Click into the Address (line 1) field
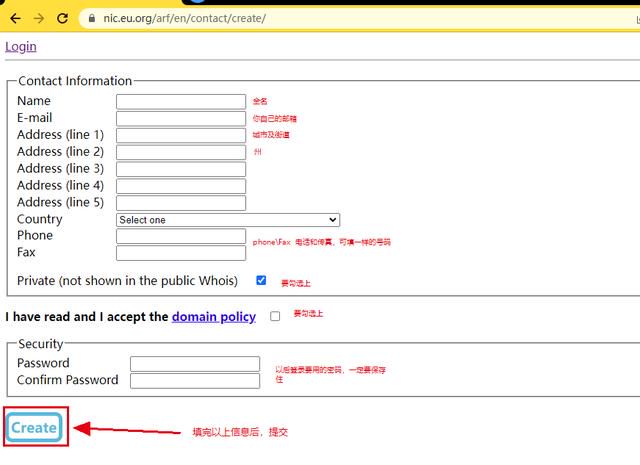Image resolution: width=640 pixels, height=465 pixels. point(181,136)
